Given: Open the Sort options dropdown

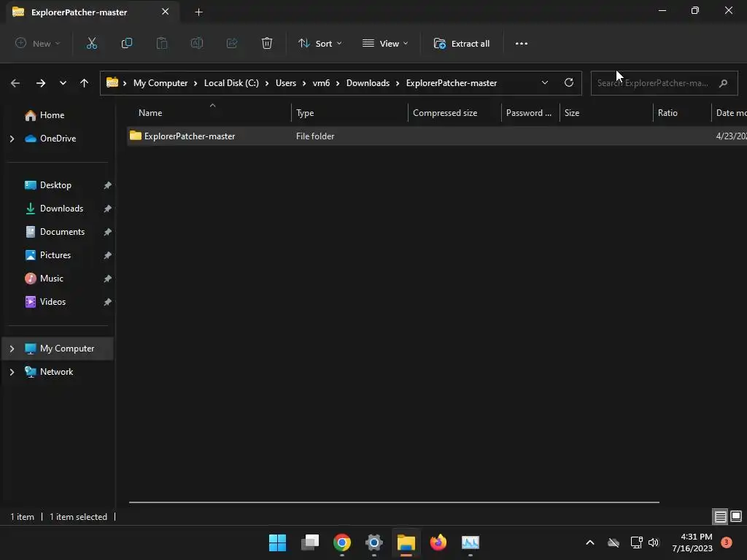Looking at the screenshot, I should pyautogui.click(x=320, y=43).
